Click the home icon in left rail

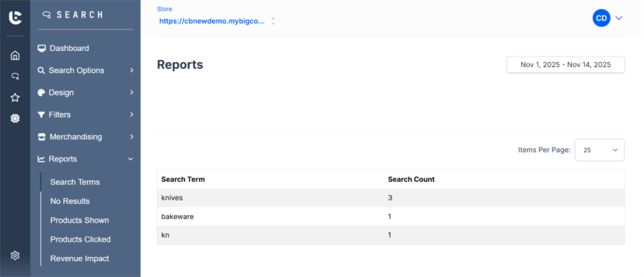pyautogui.click(x=15, y=56)
